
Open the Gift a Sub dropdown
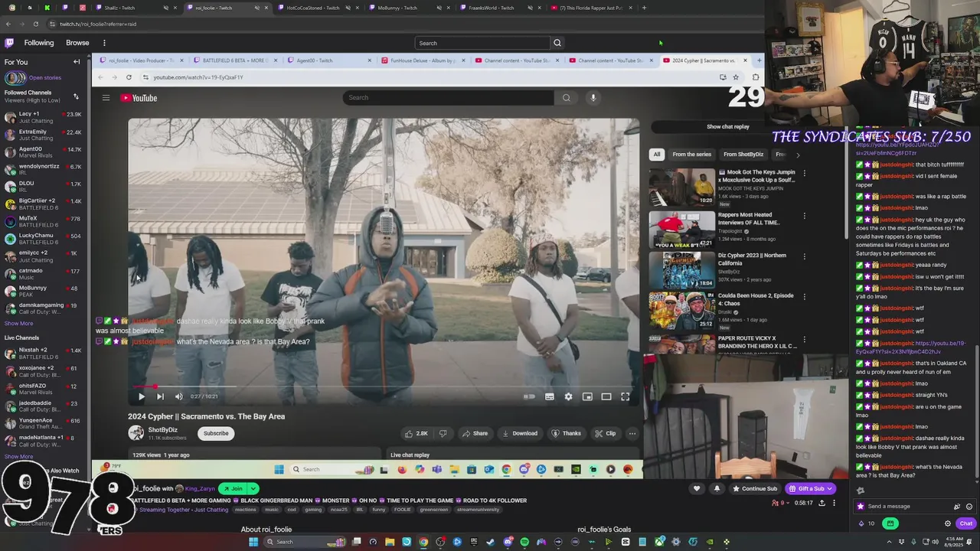pos(811,488)
